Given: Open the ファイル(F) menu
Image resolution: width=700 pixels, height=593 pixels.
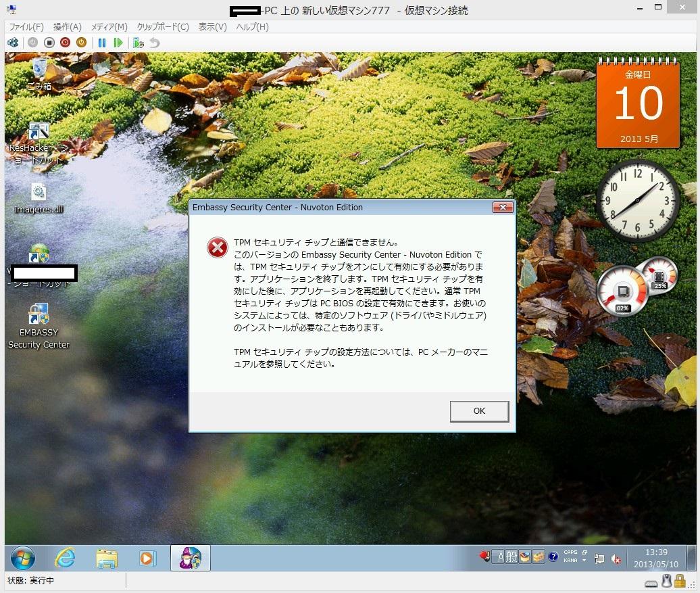Looking at the screenshot, I should 26,27.
